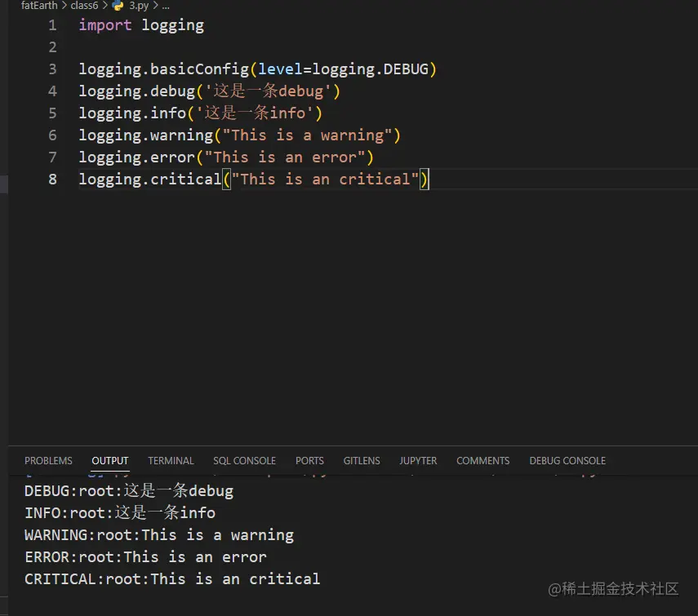Screen dimensions: 698x616
Task: Select 3.py in the breadcrumb
Action: 140,5
